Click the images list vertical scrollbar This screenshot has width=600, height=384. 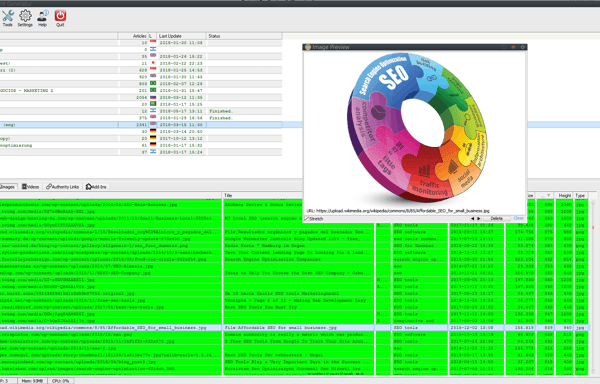pos(593,287)
